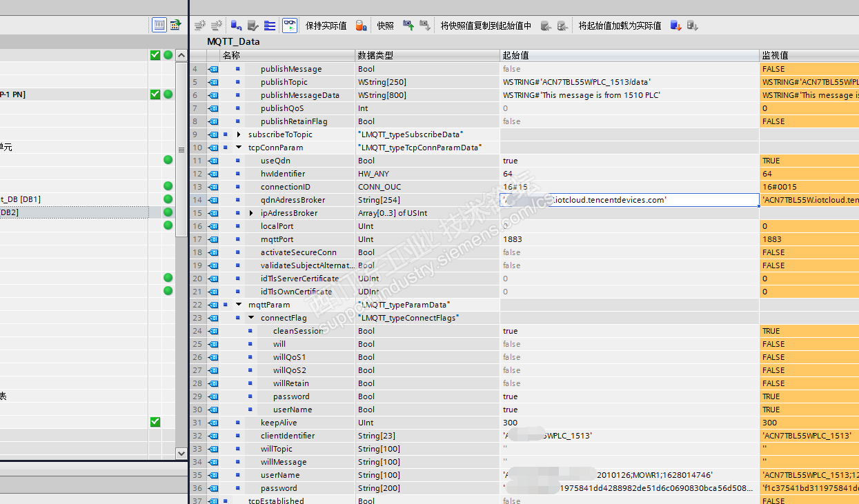Click green check icon in P-1 PN row
The image size is (859, 504).
click(155, 94)
